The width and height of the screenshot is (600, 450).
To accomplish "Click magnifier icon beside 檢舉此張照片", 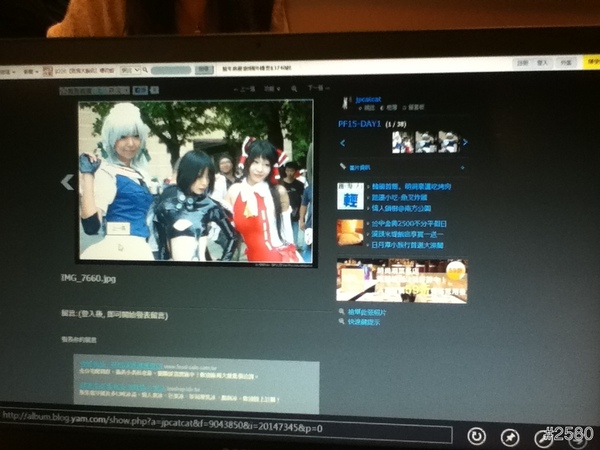I will (x=343, y=313).
